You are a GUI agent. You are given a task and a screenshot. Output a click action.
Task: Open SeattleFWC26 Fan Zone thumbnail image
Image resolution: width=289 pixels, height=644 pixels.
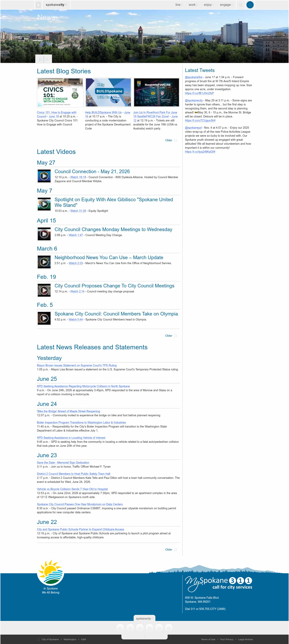[x=156, y=92]
